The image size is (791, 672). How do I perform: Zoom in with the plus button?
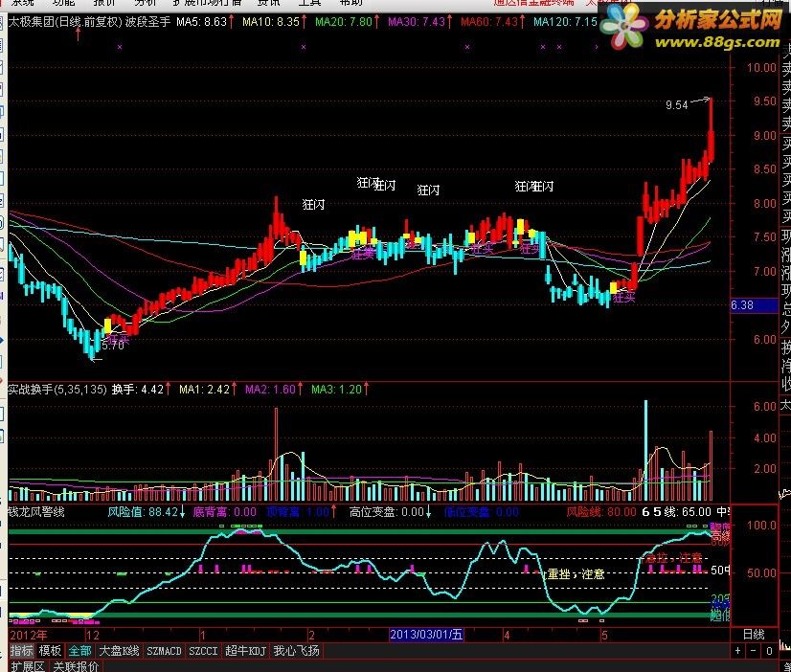coord(737,651)
